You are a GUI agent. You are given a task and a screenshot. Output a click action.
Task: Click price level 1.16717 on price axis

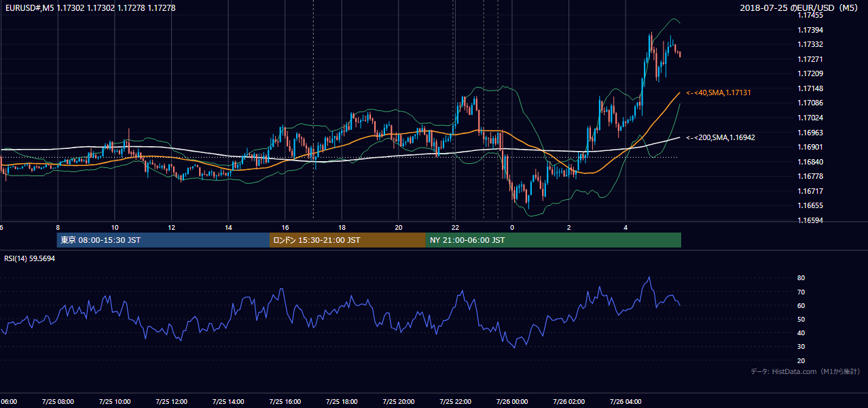click(x=810, y=191)
